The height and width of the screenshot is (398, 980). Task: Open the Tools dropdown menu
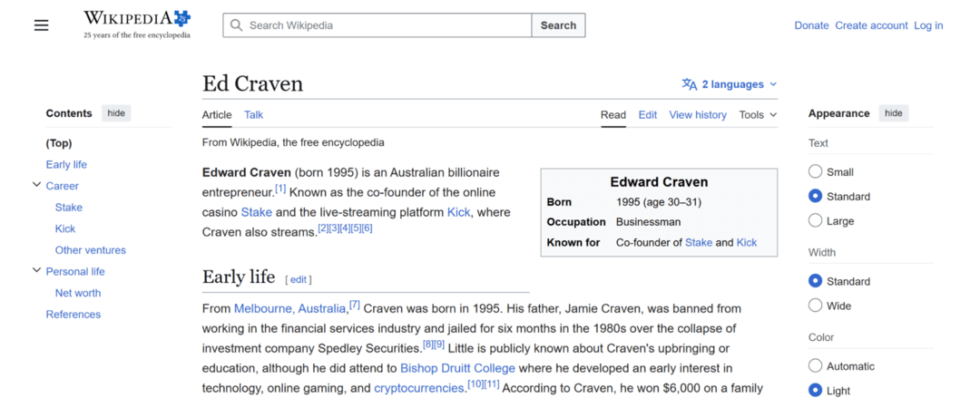pyautogui.click(x=758, y=115)
